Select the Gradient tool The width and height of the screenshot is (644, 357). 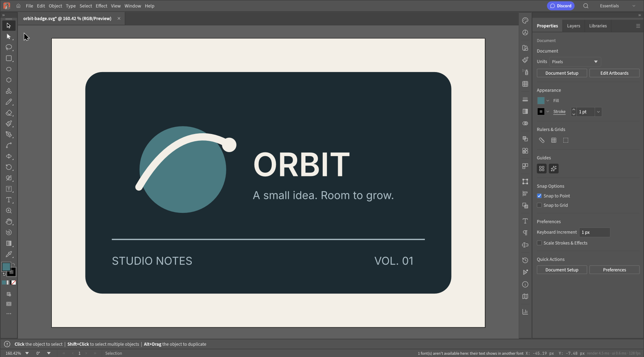tap(9, 243)
